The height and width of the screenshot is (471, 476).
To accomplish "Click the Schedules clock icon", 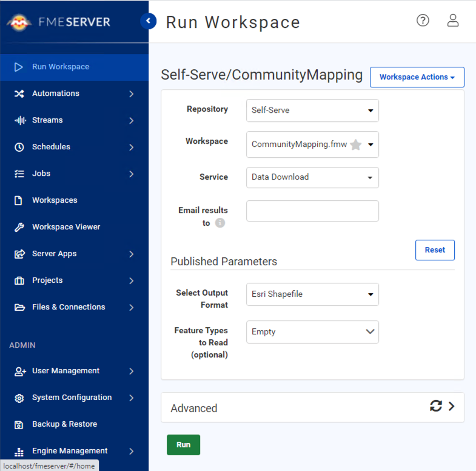I will click(19, 147).
